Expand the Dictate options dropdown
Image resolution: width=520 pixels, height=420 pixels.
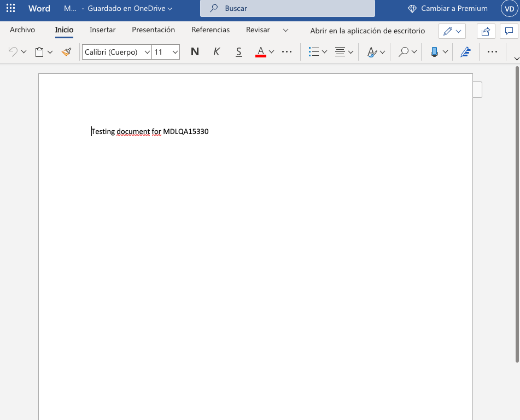pos(446,52)
